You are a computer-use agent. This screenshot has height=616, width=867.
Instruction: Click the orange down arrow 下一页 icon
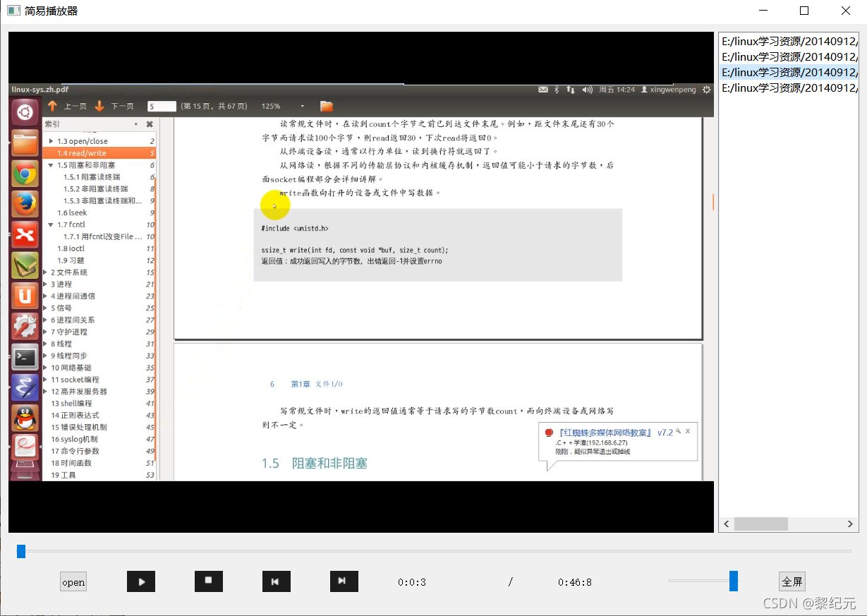[99, 106]
